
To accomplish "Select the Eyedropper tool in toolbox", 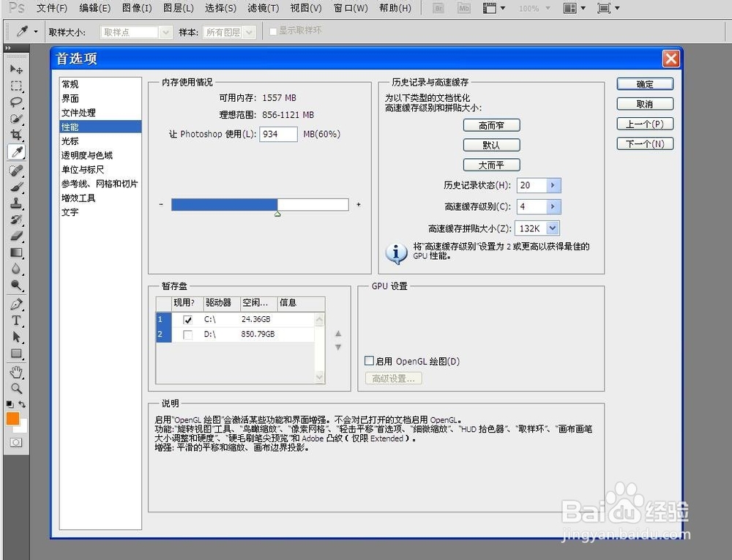I will (16, 152).
